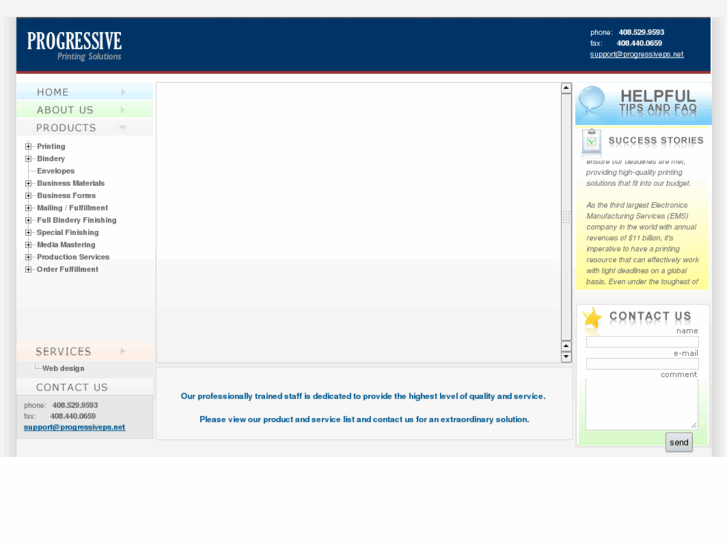The image size is (727, 545).
Task: Expand the Special Finishing tree node
Action: 28,232
